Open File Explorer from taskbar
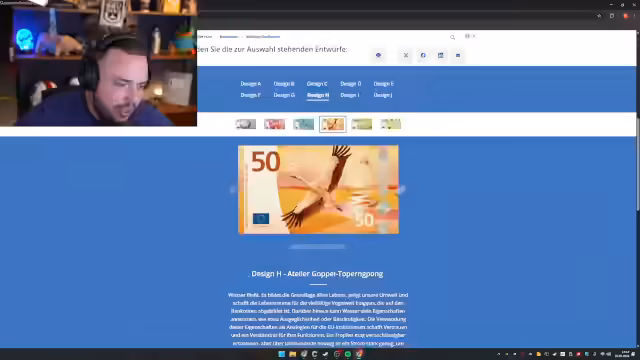 (293, 354)
